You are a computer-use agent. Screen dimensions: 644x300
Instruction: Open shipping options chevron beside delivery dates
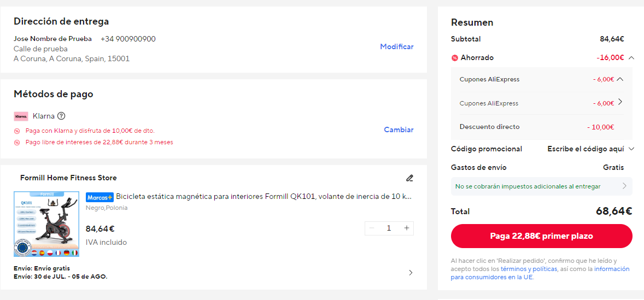click(x=411, y=273)
